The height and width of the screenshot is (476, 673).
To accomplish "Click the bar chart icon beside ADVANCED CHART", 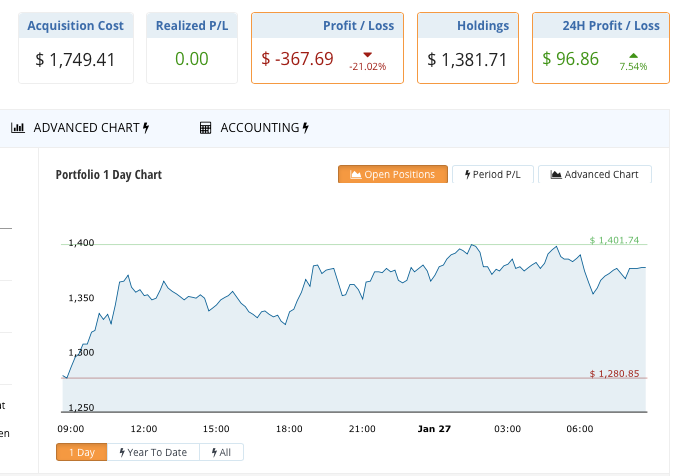I will [x=17, y=128].
